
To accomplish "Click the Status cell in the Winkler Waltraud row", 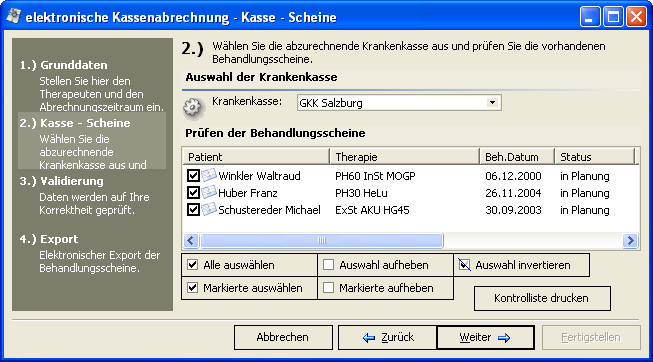I will [585, 176].
